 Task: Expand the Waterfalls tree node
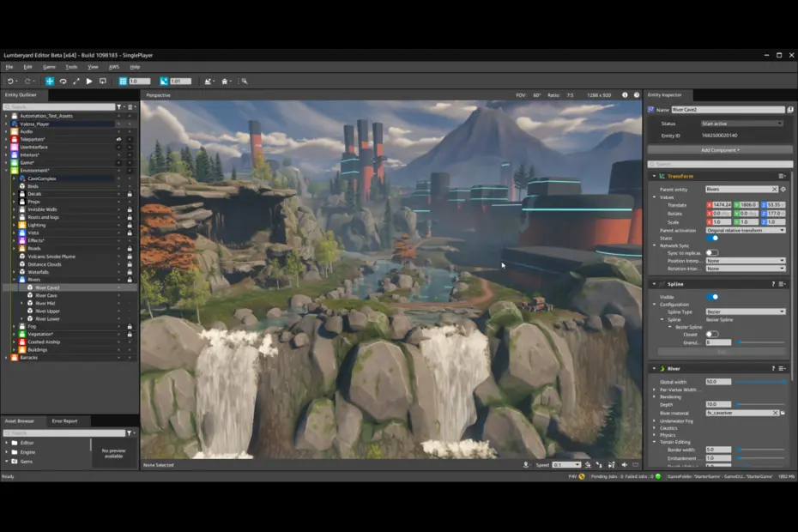[15, 272]
